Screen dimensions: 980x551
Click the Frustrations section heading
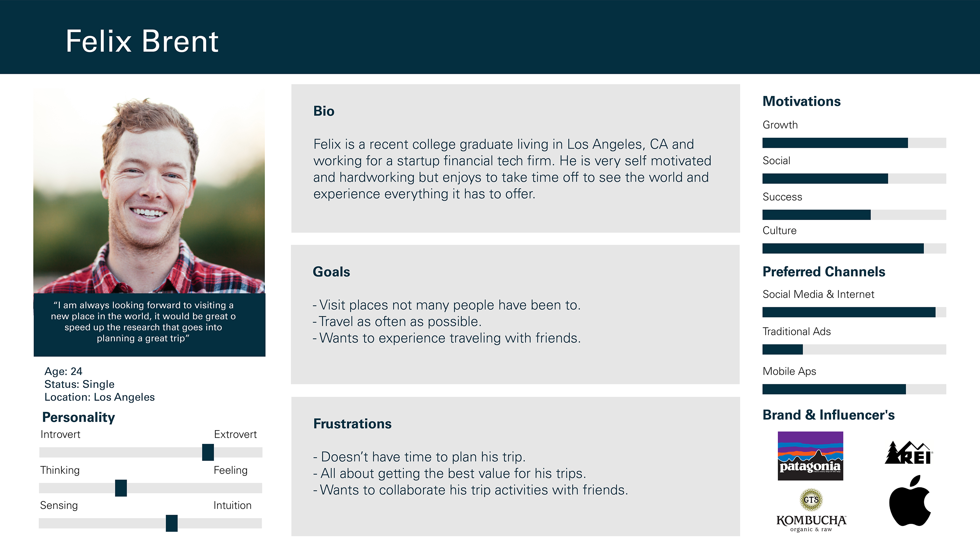352,424
